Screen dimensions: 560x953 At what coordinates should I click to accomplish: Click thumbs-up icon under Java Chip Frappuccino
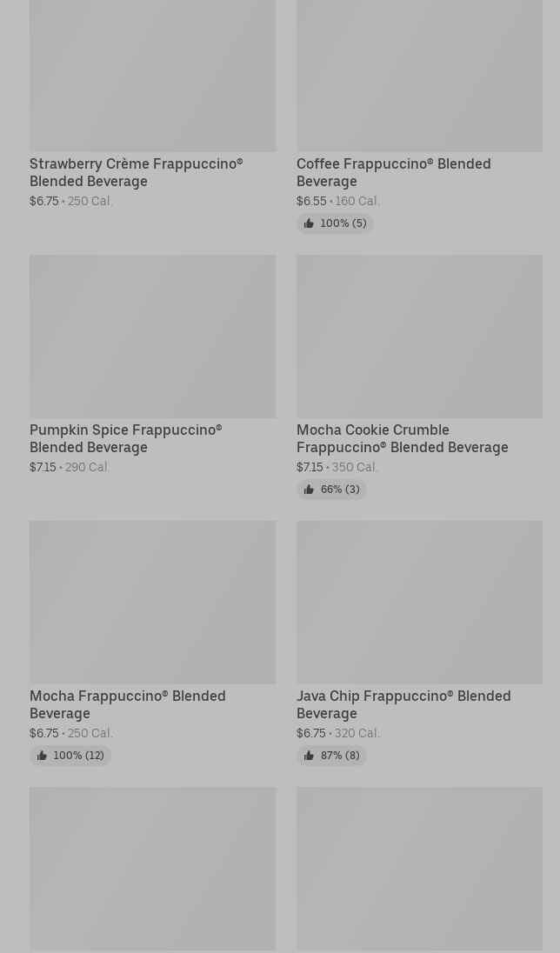tap(309, 756)
